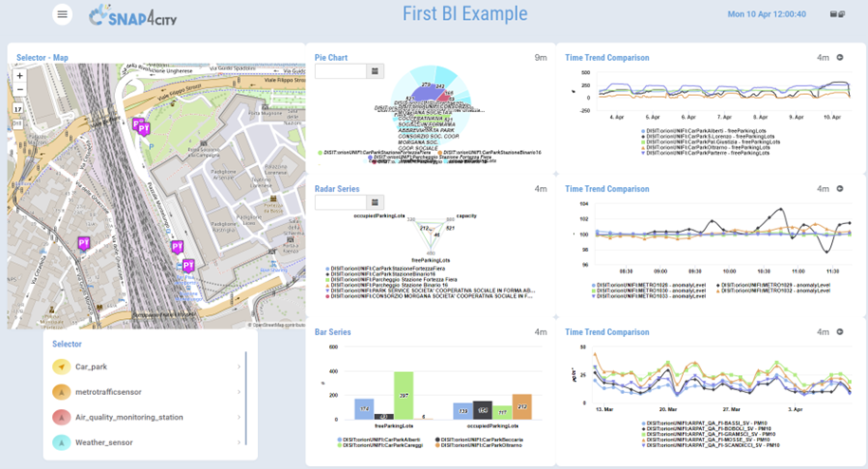Click arrow button on PM10 Time Trend widget
This screenshot has width=868, height=469.
tap(840, 332)
